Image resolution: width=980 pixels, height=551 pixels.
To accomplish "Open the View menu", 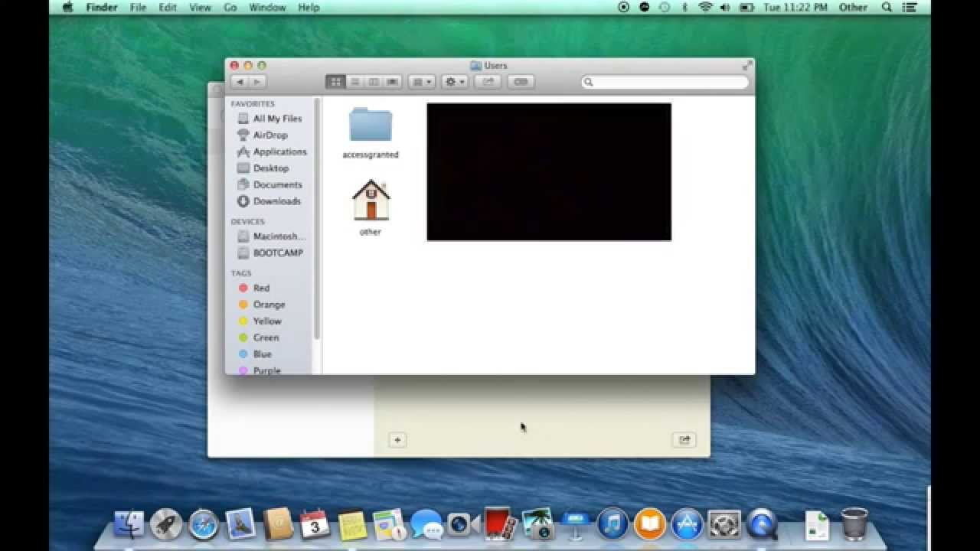I will click(x=200, y=8).
